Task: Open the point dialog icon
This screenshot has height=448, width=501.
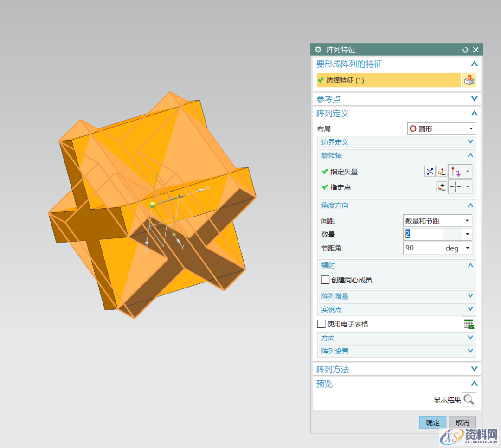Action: (442, 187)
